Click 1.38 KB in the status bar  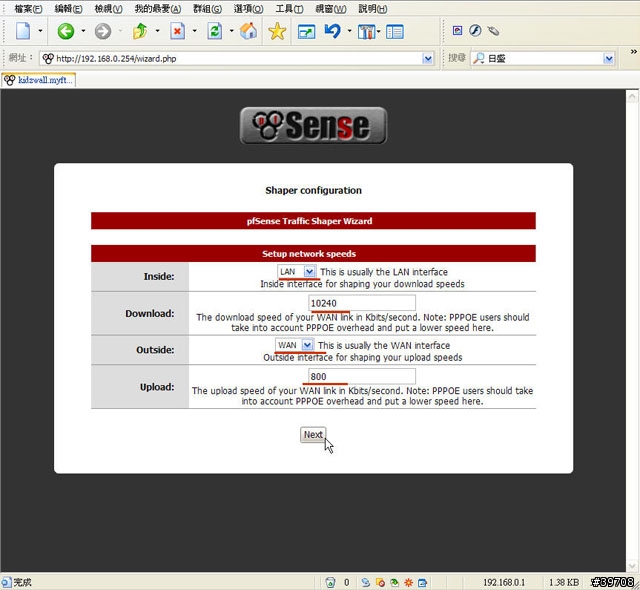click(x=564, y=582)
